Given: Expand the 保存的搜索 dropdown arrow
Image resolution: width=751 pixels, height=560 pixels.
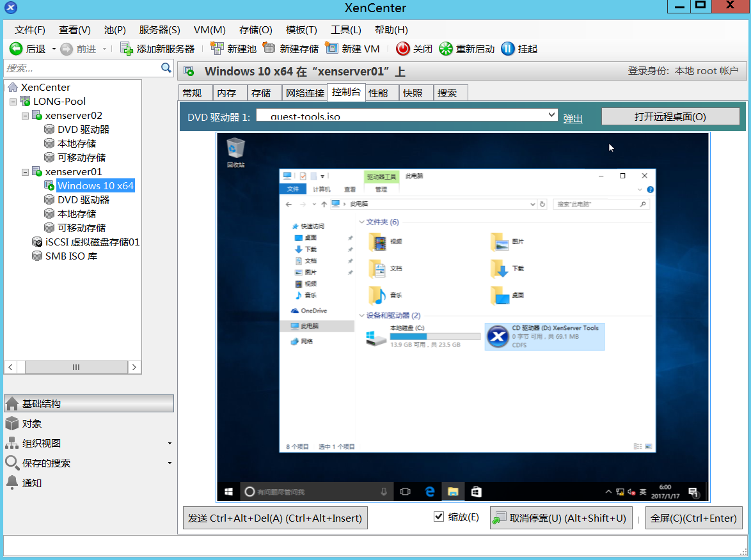Looking at the screenshot, I should (170, 463).
